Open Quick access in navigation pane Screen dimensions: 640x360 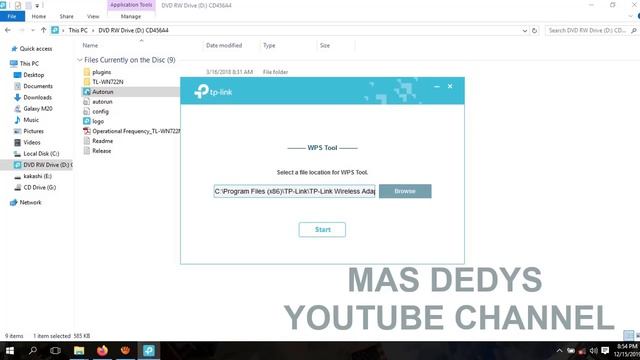tap(36, 49)
